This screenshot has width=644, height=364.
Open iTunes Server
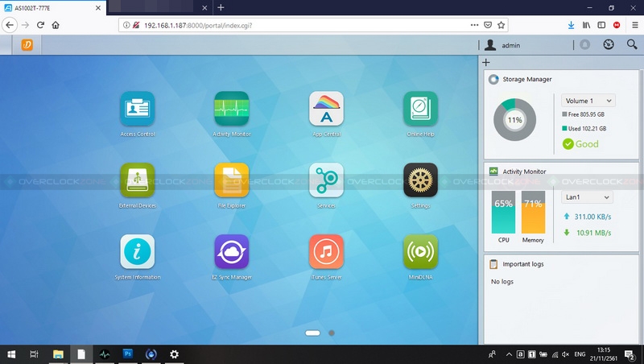(326, 252)
